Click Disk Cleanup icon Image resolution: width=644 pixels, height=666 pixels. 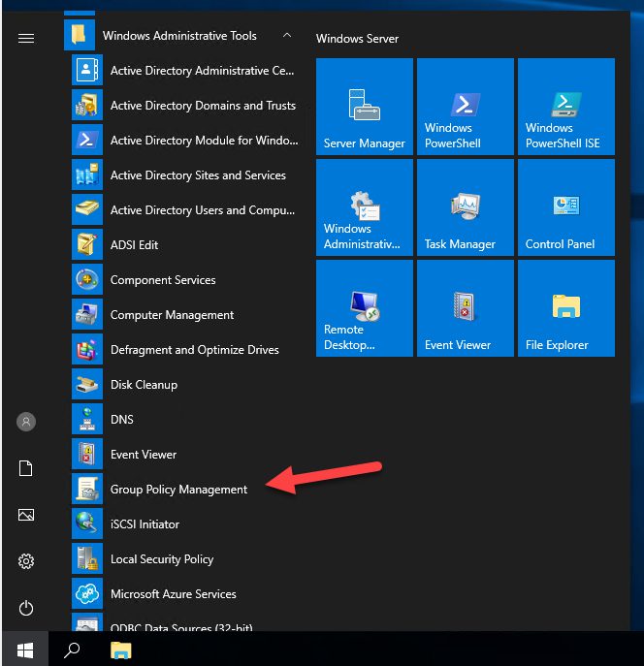tap(87, 384)
